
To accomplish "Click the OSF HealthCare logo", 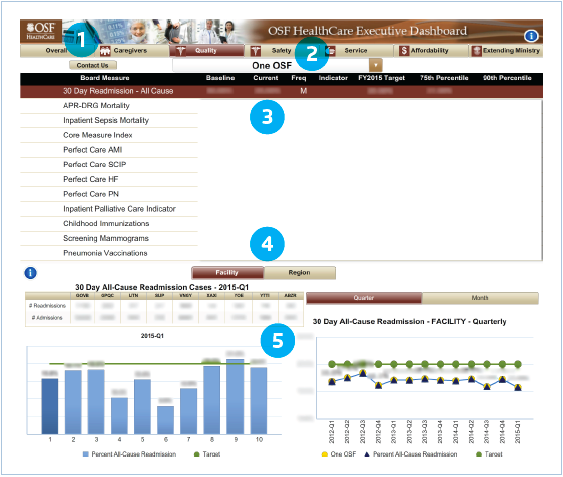I will click(41, 31).
